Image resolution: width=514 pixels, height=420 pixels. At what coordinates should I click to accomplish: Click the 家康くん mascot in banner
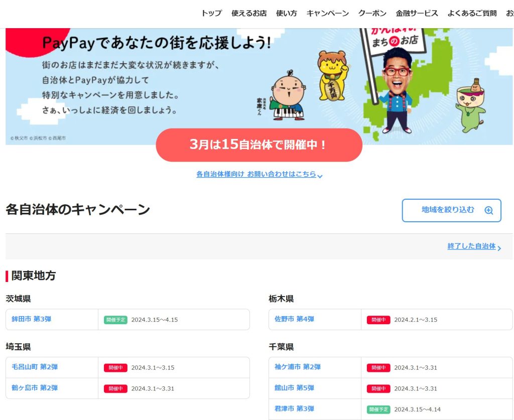288,95
